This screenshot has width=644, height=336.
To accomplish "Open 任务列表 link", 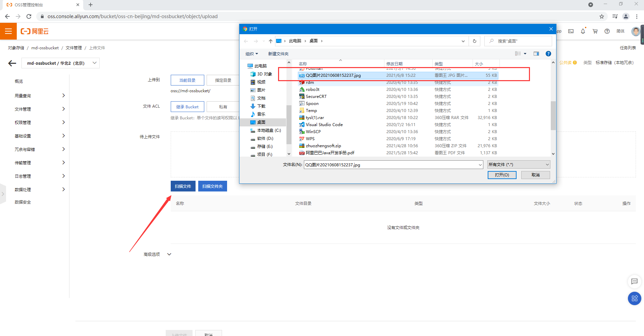I will (x=628, y=48).
